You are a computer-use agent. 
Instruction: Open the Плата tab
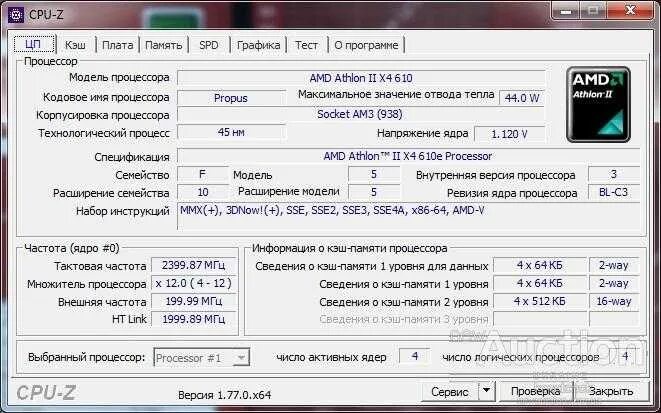[x=118, y=45]
